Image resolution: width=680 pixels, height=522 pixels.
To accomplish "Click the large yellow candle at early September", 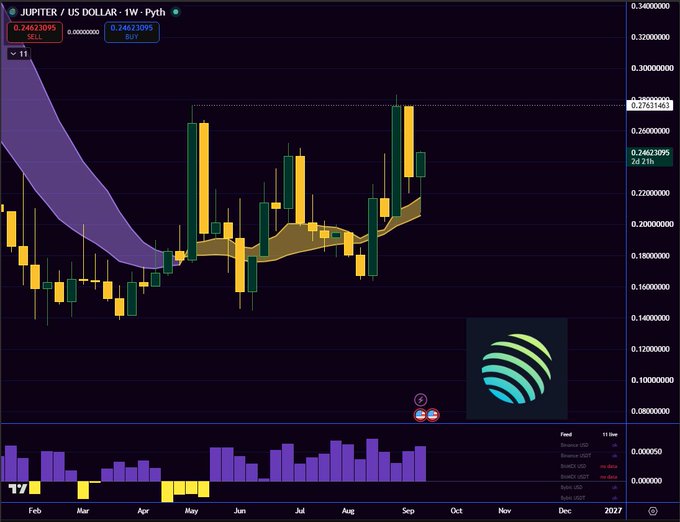I will (x=409, y=141).
